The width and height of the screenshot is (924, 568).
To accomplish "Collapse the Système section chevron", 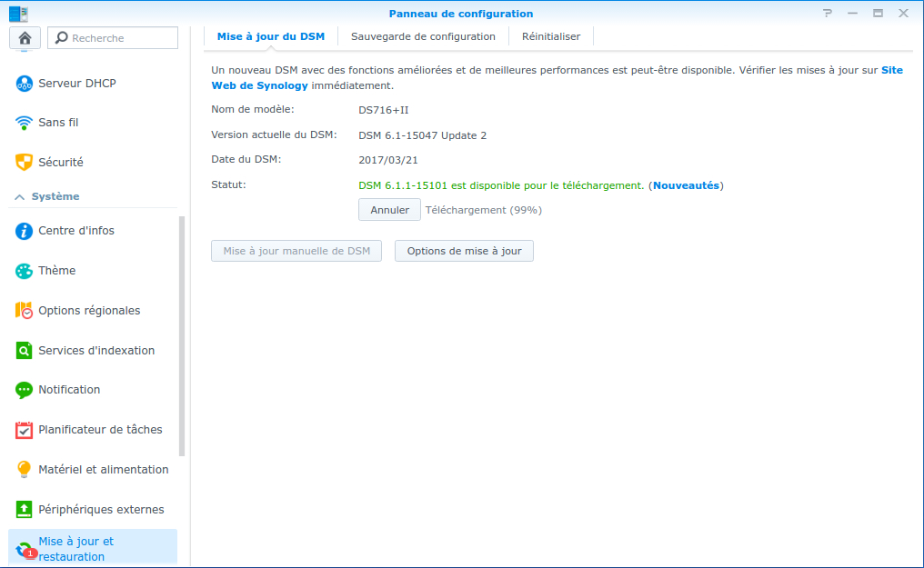I will coord(19,196).
